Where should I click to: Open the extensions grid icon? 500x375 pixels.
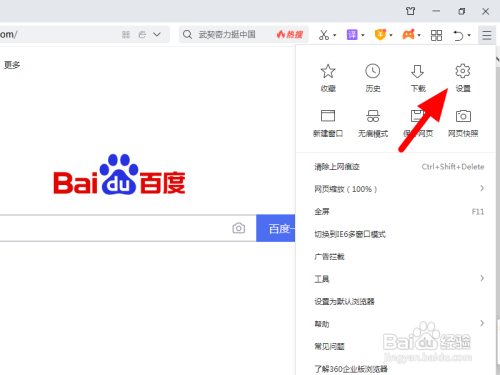(436, 35)
